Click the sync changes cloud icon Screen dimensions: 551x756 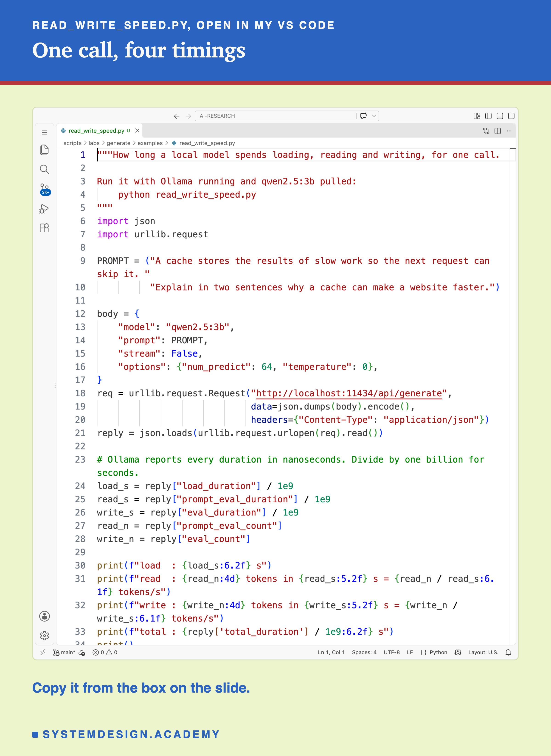[x=82, y=653]
